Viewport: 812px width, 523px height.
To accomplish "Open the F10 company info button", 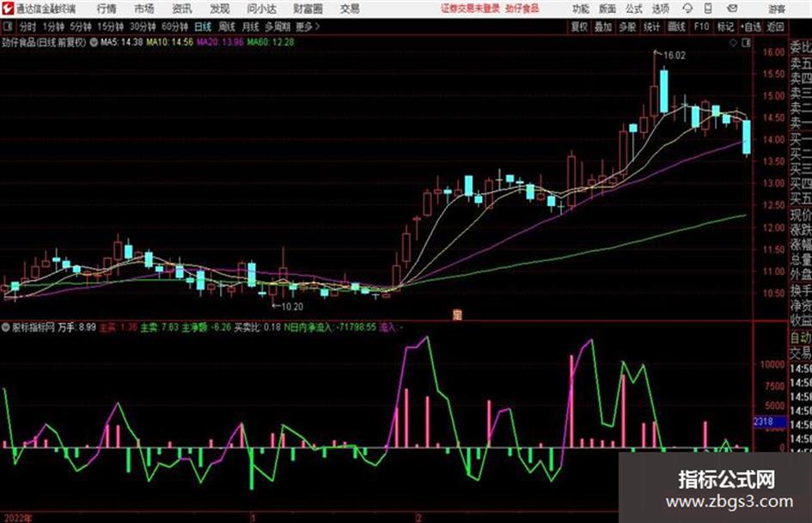I will point(701,27).
